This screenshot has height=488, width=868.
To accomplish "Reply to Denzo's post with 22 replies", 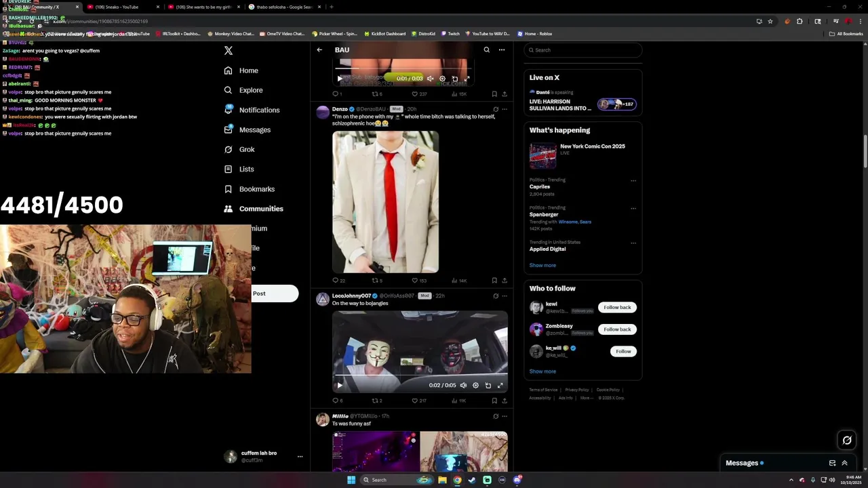I will pyautogui.click(x=338, y=281).
